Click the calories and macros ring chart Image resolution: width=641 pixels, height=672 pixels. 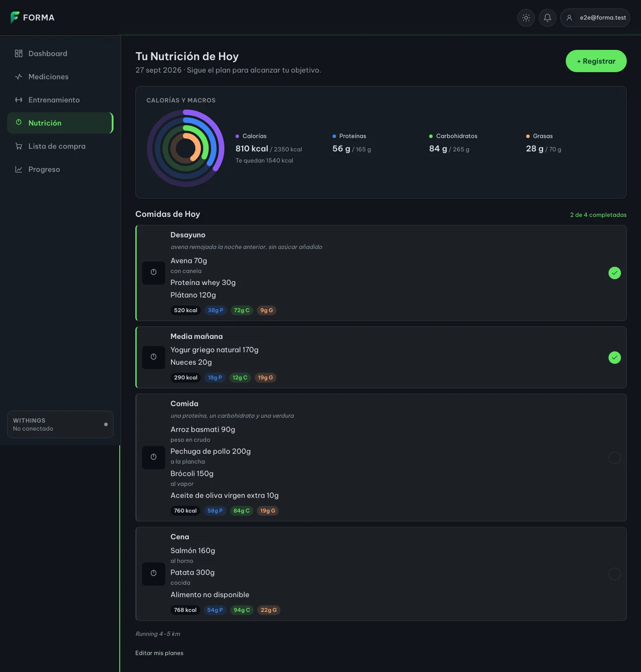186,148
